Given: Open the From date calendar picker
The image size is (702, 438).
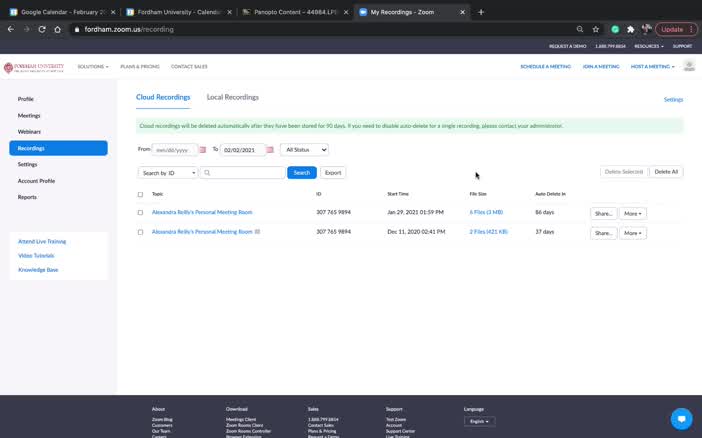Looking at the screenshot, I should (203, 150).
